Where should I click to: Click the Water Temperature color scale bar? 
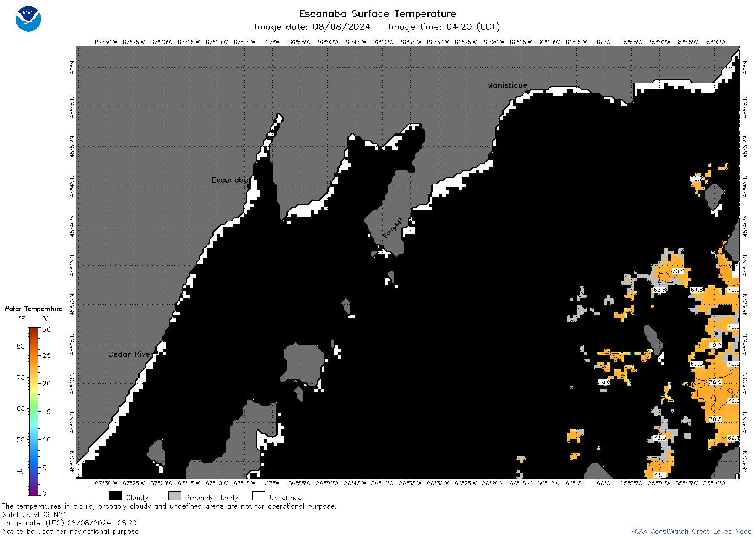point(34,411)
